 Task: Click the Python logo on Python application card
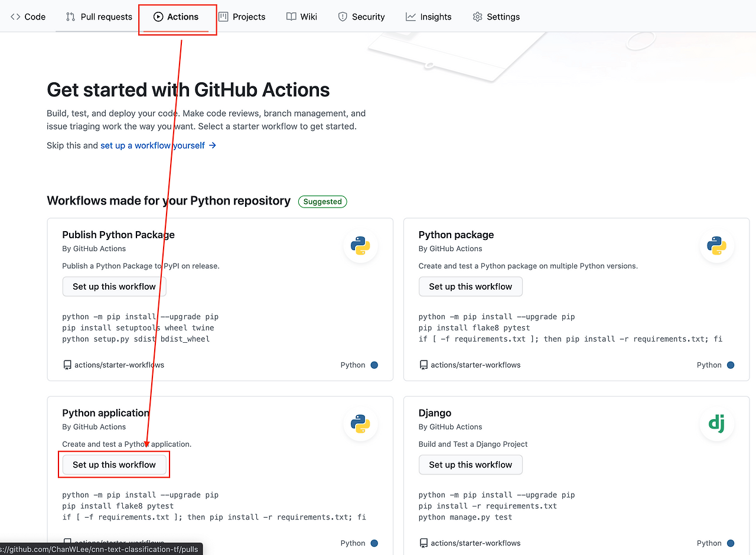360,424
